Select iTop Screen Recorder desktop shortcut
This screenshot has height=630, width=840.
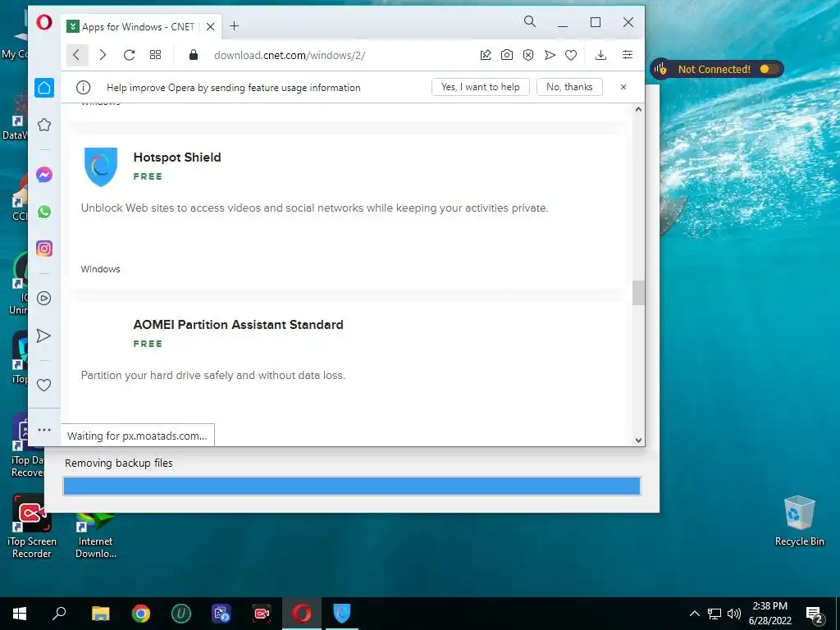(x=32, y=527)
